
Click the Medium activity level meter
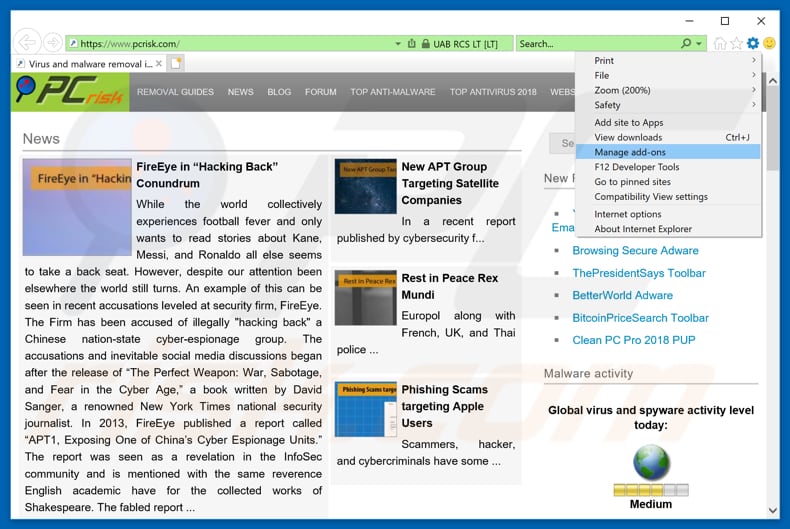651,490
